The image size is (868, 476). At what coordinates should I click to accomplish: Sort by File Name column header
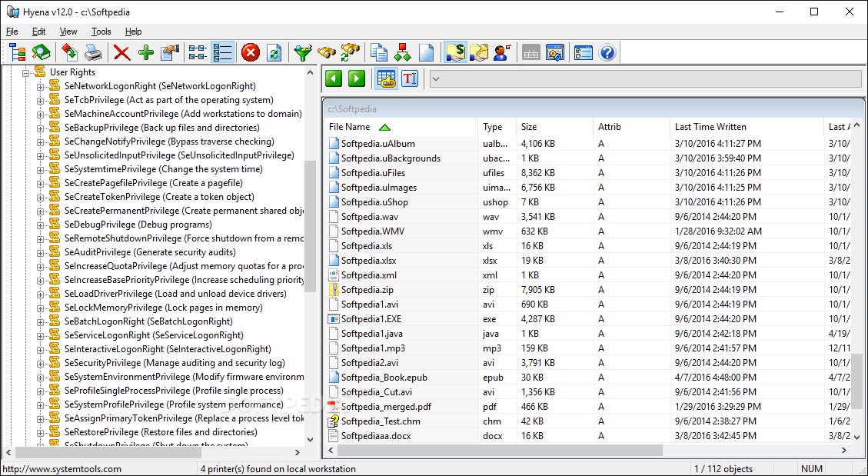(401, 127)
